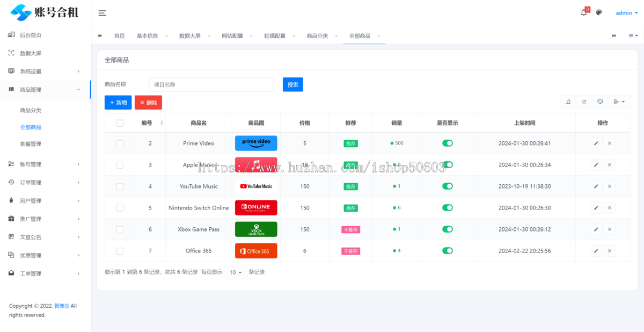Check the select-all checkbox in table header
644x332 pixels.
[x=120, y=123]
